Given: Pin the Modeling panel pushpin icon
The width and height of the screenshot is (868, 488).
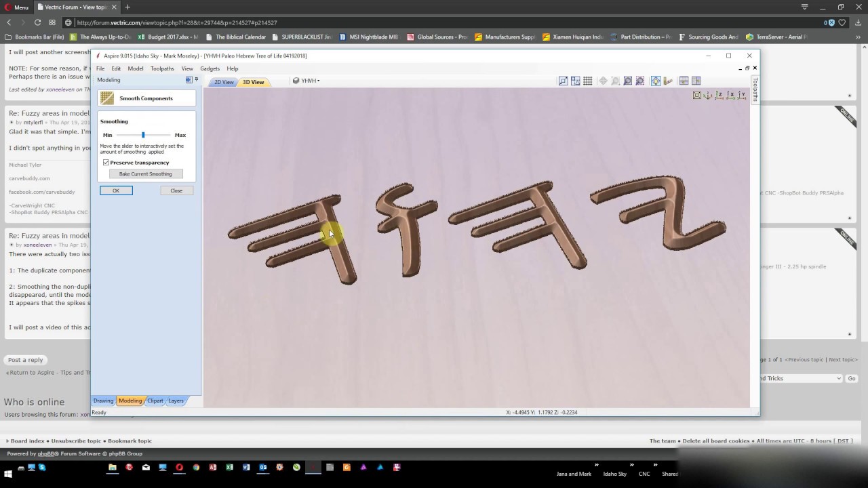Looking at the screenshot, I should (197, 79).
